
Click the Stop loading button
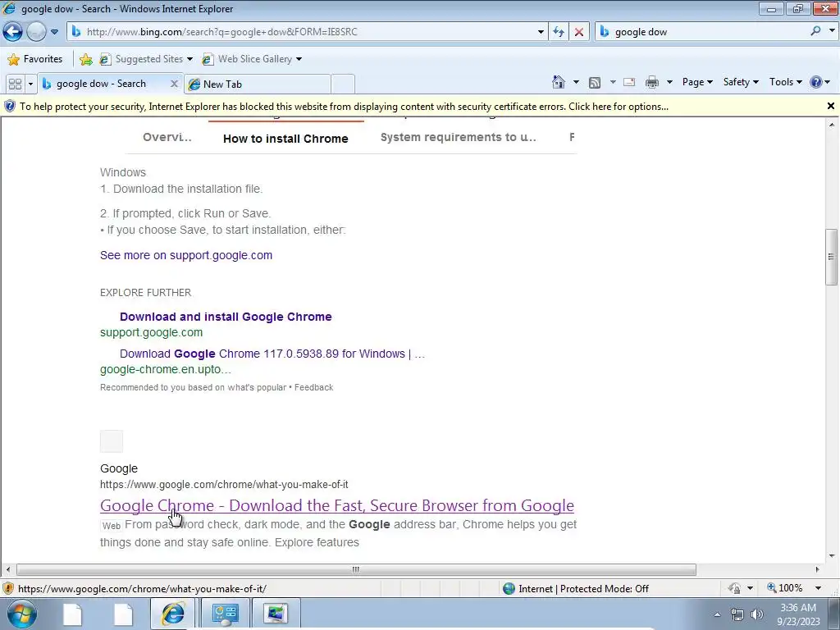pos(579,32)
